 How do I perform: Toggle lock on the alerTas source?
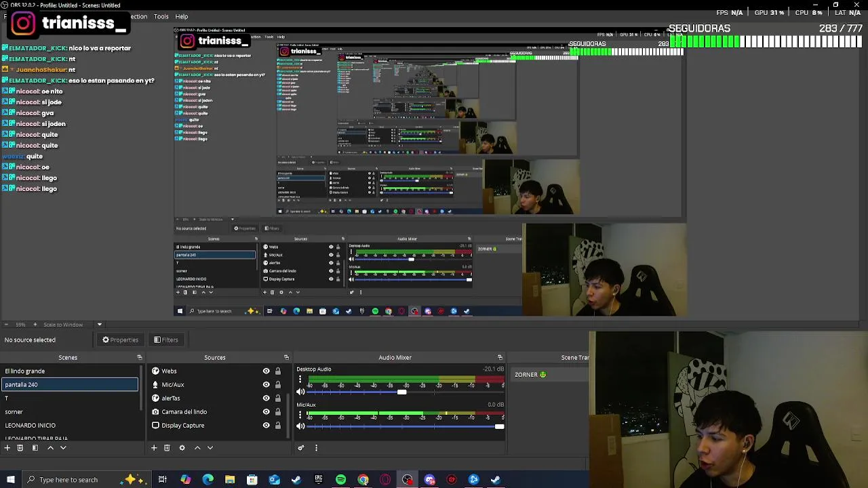coord(277,399)
